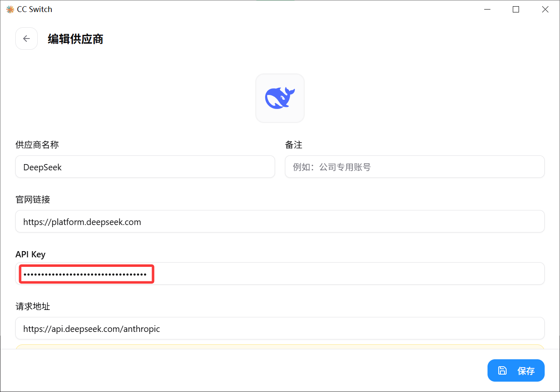Edit the 官网链接 URL field
Screen dimensions: 560x392
(280, 222)
